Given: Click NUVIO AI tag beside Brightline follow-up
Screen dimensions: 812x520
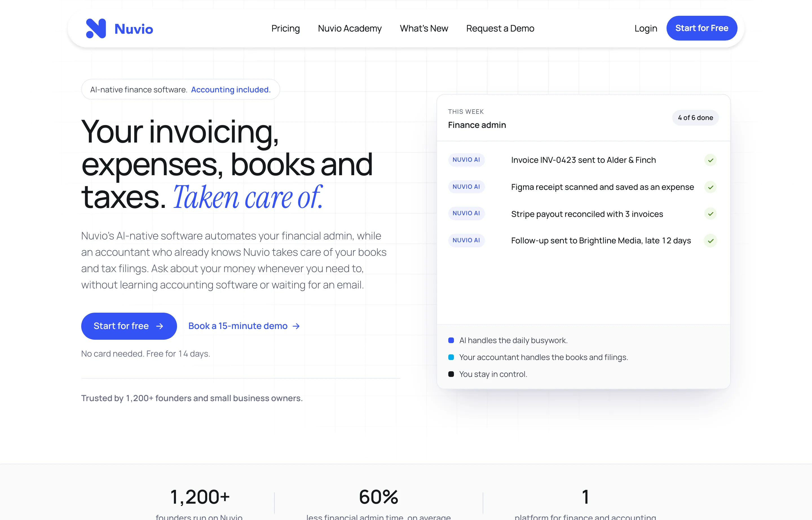Looking at the screenshot, I should tap(466, 240).
